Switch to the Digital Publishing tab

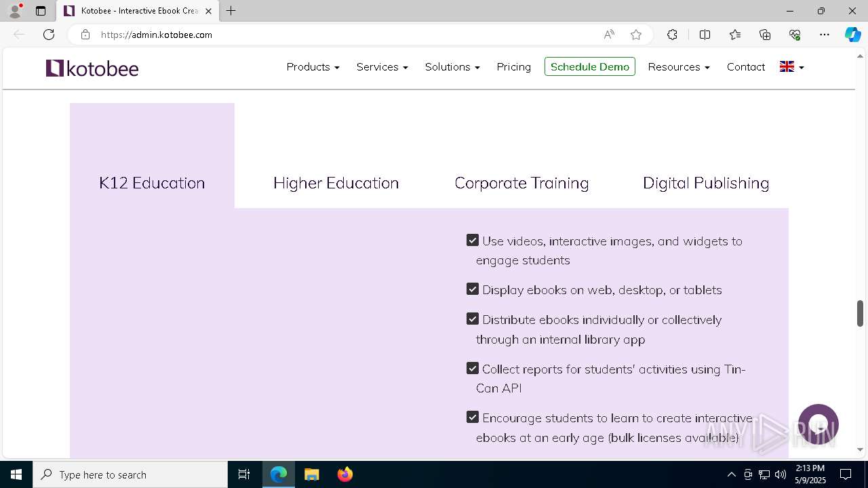706,183
